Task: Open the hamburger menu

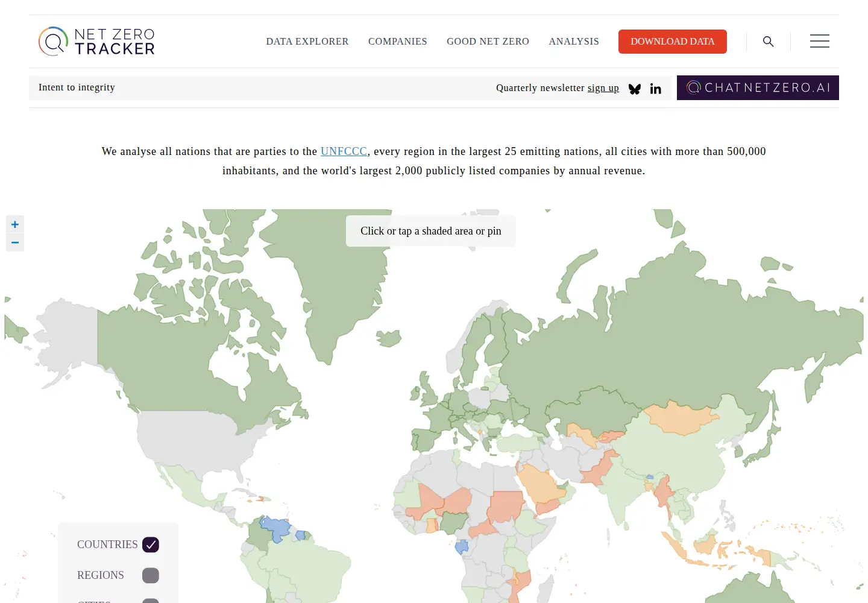Action: pos(819,41)
